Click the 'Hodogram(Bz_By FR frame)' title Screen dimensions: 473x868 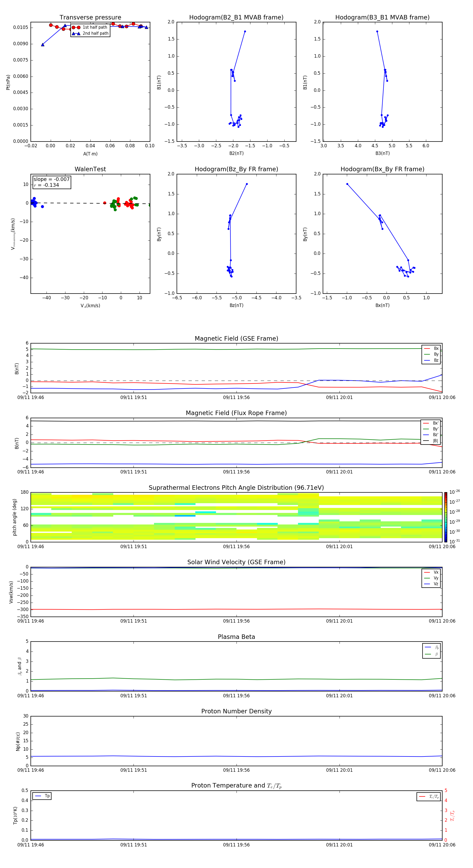[236, 169]
